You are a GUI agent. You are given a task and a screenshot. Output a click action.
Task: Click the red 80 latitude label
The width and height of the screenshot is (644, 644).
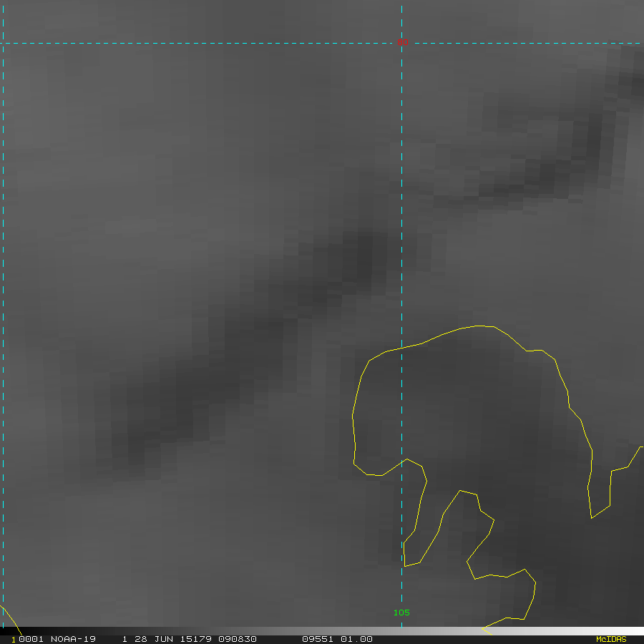tap(402, 43)
